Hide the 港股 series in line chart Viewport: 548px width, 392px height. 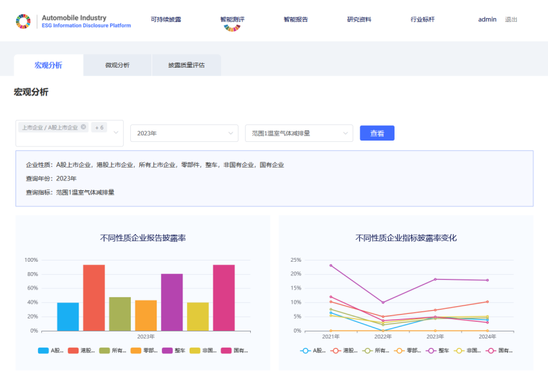tap(337, 351)
